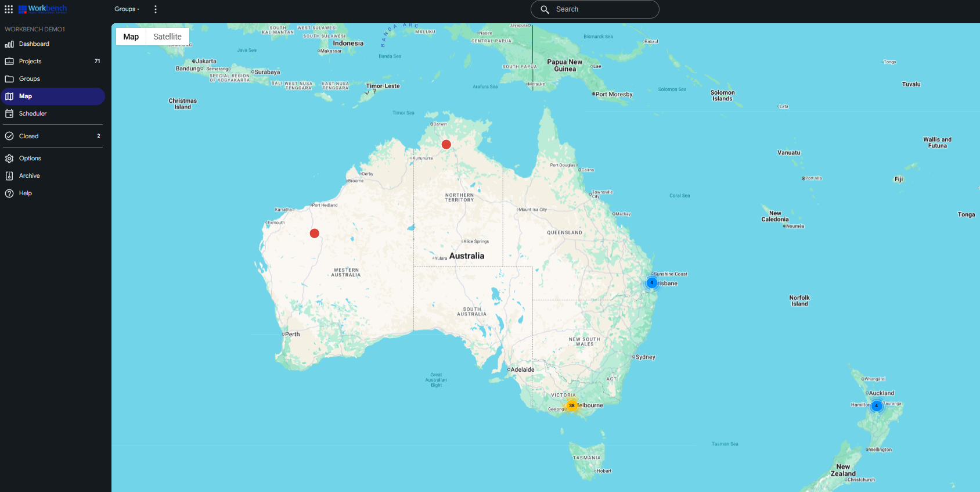Click the Australia country label

(x=467, y=256)
